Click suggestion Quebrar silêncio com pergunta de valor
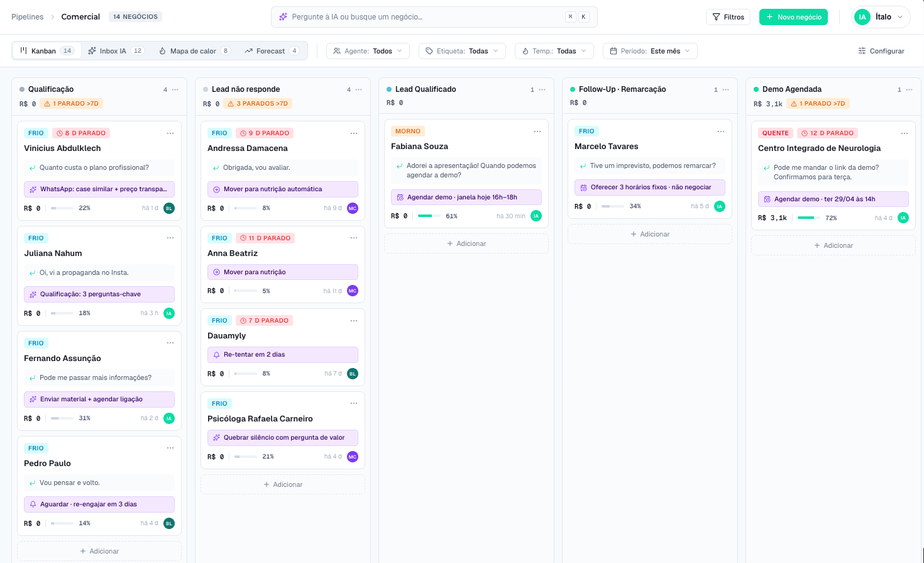The image size is (924, 563). click(x=283, y=438)
